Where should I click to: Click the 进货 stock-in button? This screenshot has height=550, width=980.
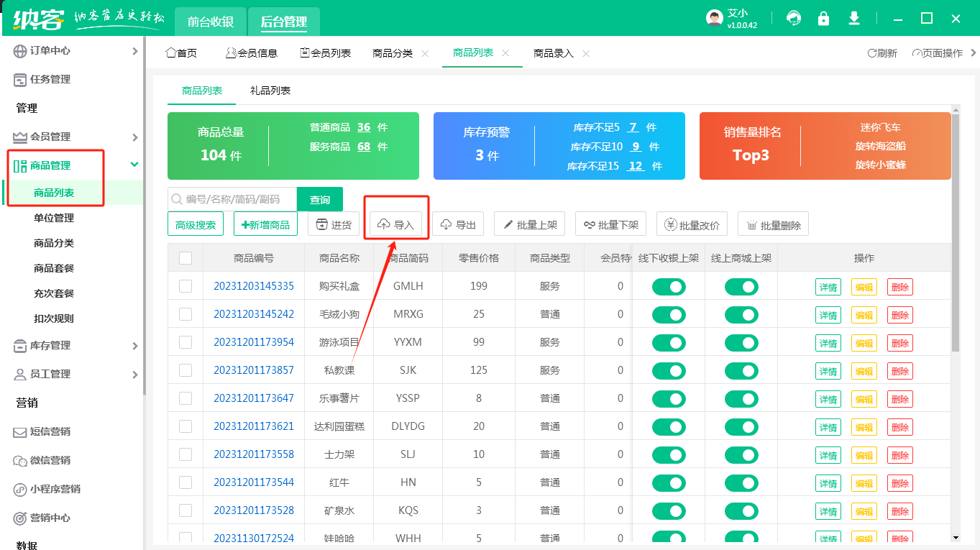(x=334, y=224)
